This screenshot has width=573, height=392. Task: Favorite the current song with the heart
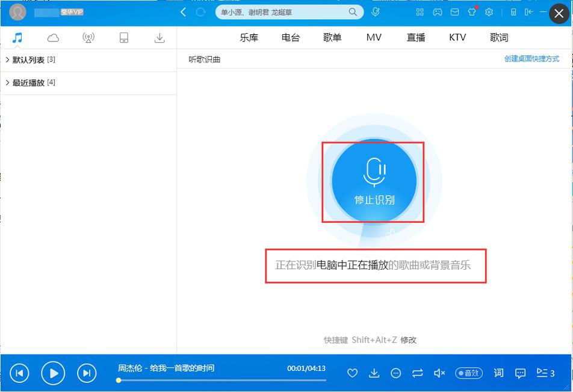coord(352,373)
